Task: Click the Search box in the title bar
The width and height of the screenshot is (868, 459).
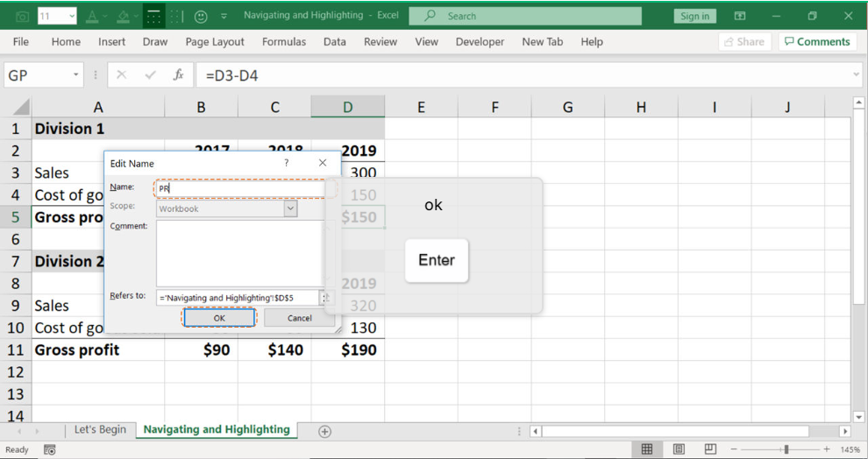Action: (x=525, y=16)
